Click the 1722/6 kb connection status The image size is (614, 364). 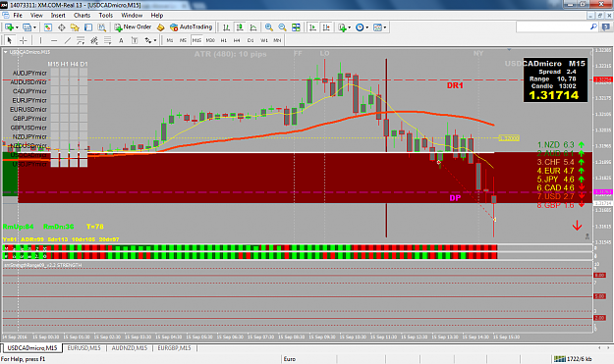(573, 359)
